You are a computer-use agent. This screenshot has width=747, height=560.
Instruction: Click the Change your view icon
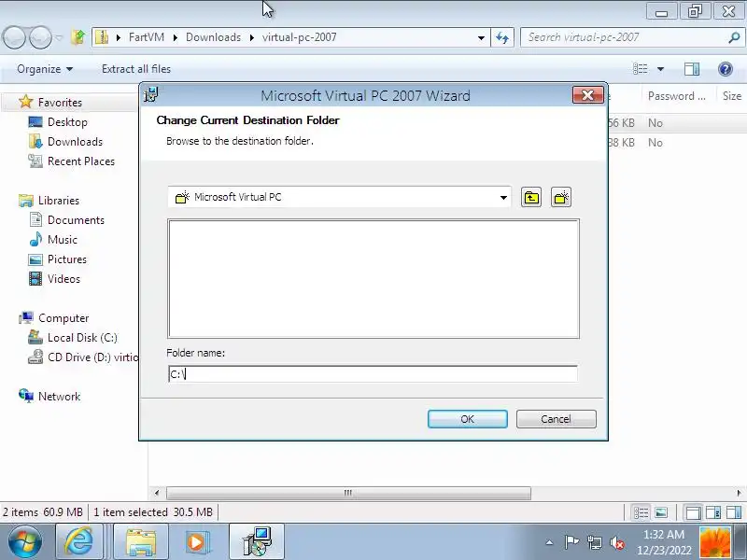tap(640, 69)
